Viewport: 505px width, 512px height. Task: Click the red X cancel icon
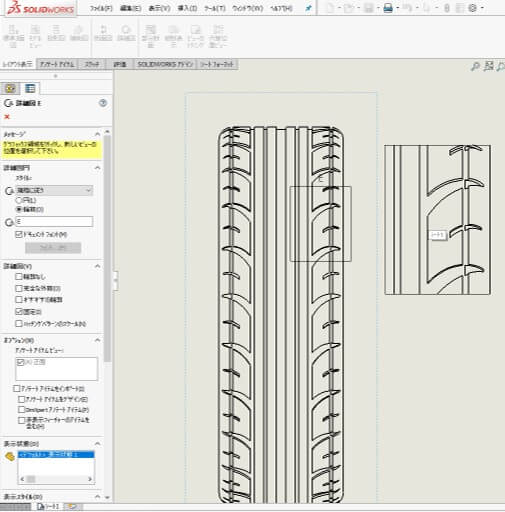(7, 117)
